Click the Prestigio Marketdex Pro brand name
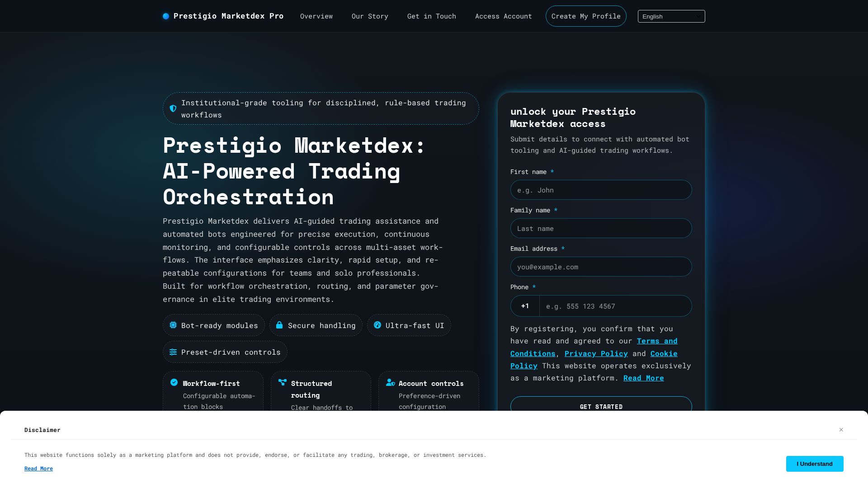This screenshot has height=488, width=868. [x=228, y=16]
